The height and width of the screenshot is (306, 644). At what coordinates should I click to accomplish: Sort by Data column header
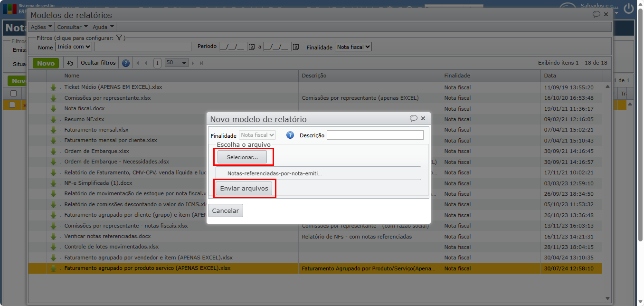[572, 76]
